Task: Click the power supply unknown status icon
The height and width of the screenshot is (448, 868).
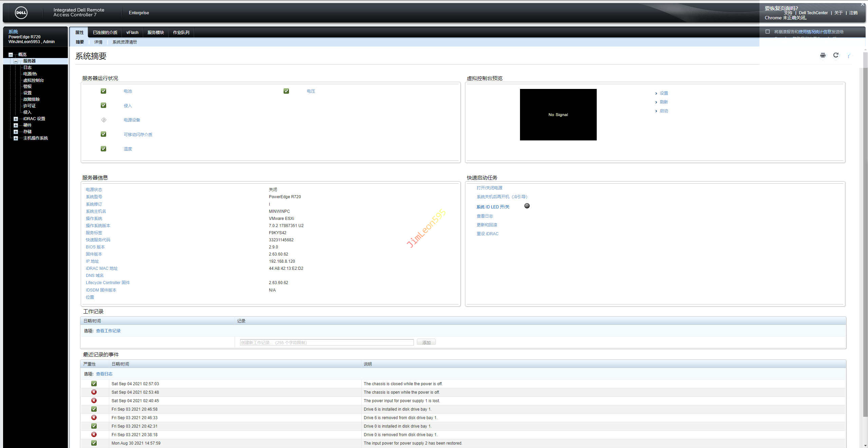Action: [104, 120]
